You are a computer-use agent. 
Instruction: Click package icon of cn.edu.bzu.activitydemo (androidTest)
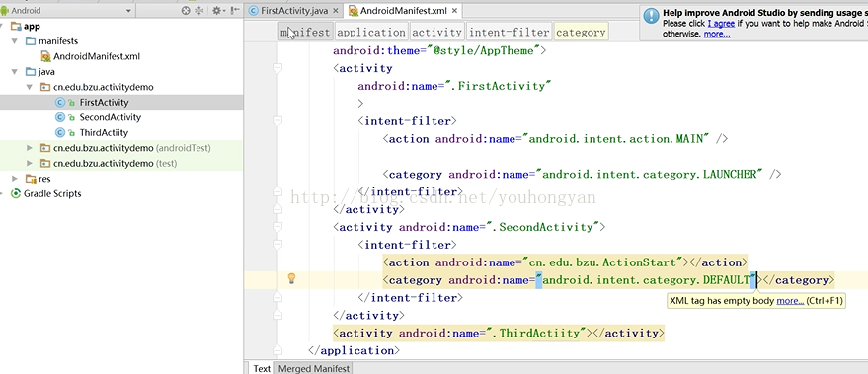tap(45, 148)
